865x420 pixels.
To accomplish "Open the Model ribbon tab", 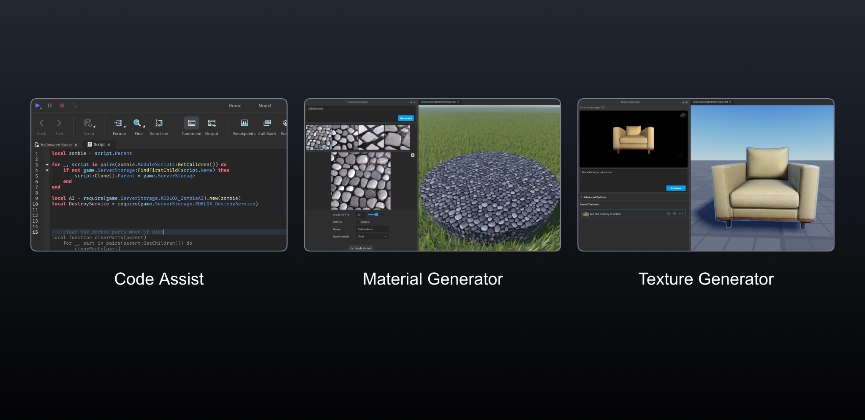I will click(x=265, y=105).
